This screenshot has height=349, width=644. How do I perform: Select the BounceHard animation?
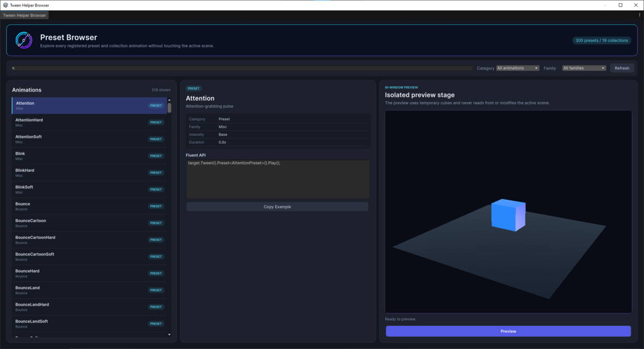(x=89, y=273)
